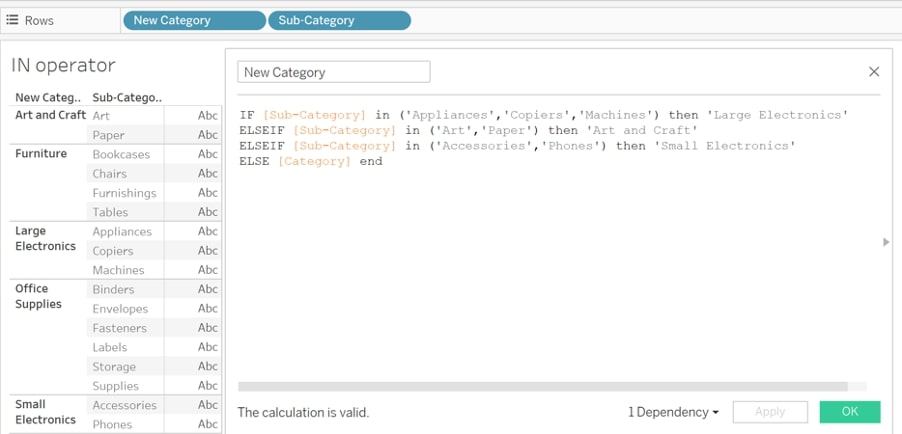902x434 pixels.
Task: Click the 'IN operator' sheet title
Action: (63, 65)
